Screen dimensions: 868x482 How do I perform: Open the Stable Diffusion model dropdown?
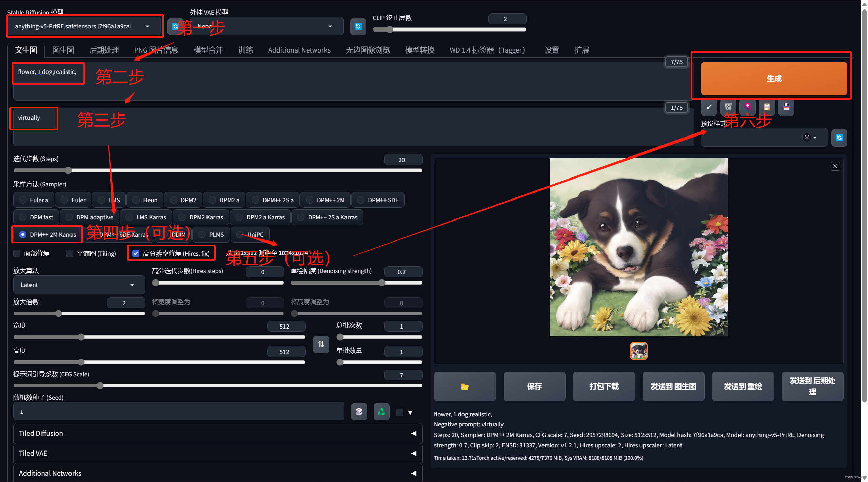(83, 26)
